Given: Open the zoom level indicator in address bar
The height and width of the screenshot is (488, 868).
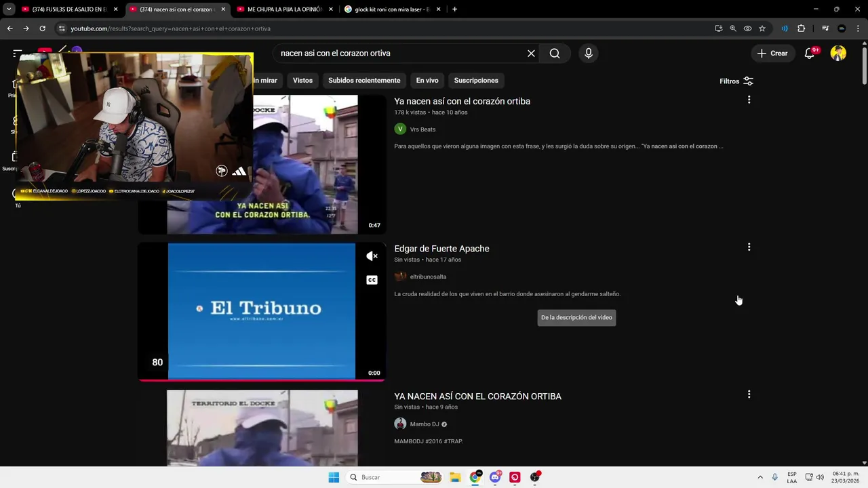Looking at the screenshot, I should [x=733, y=28].
